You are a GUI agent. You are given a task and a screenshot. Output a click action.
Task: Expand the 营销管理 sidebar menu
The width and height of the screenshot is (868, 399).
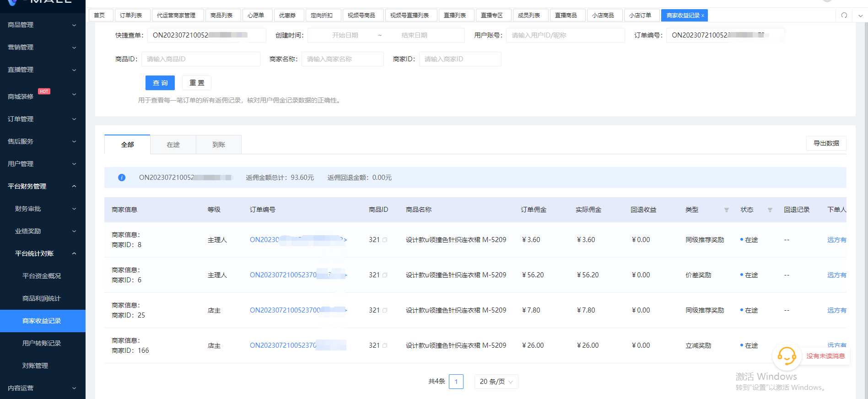point(43,47)
